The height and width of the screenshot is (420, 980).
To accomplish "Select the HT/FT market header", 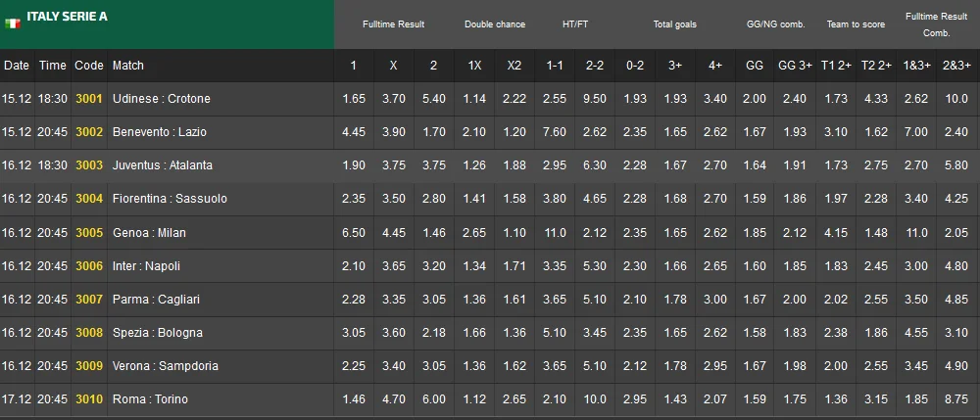I will 574,24.
